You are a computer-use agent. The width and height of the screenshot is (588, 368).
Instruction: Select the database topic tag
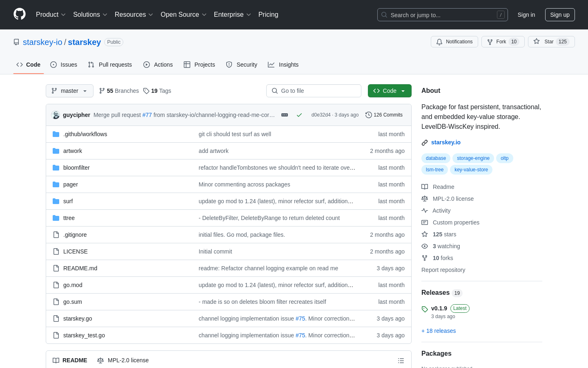click(x=436, y=158)
